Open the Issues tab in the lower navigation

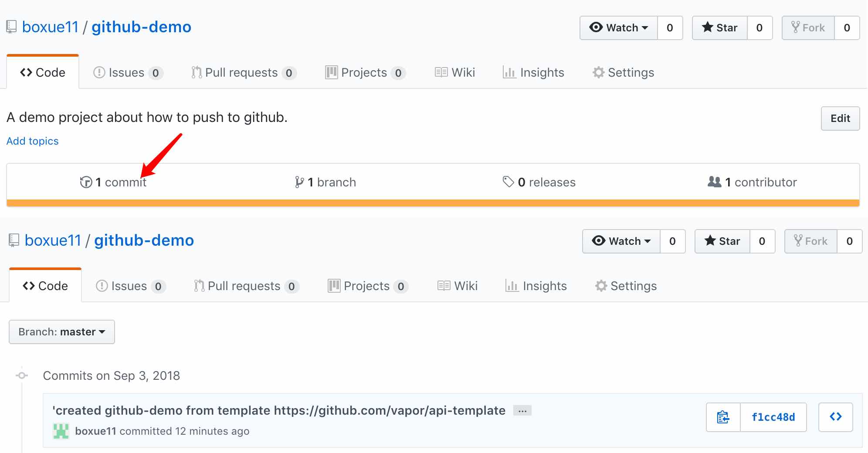pyautogui.click(x=131, y=286)
